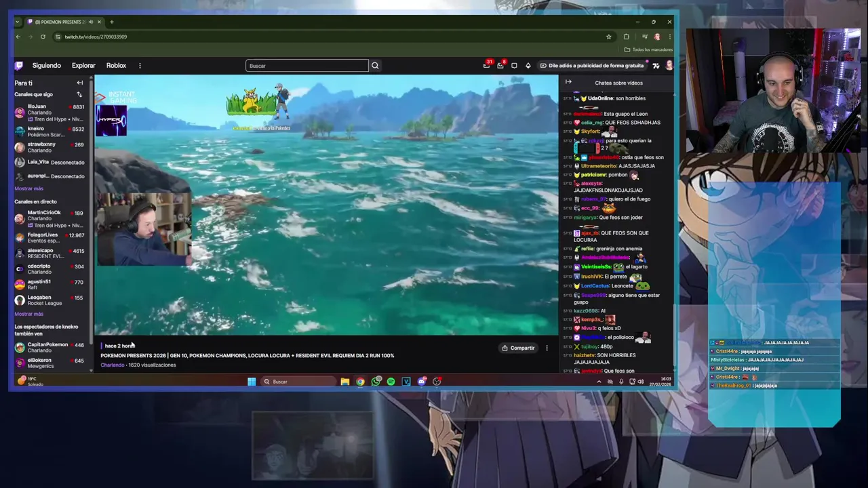Open the whispers chat bubble icon

pyautogui.click(x=514, y=66)
